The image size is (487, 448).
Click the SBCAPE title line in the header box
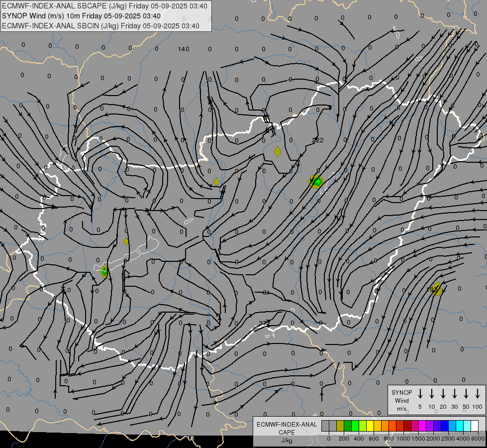104,6
